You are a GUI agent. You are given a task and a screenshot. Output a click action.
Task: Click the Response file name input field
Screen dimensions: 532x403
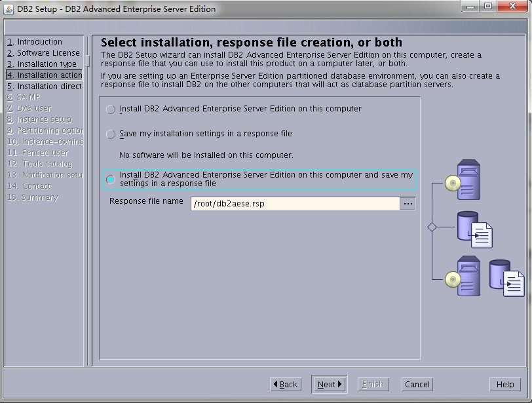coord(295,204)
